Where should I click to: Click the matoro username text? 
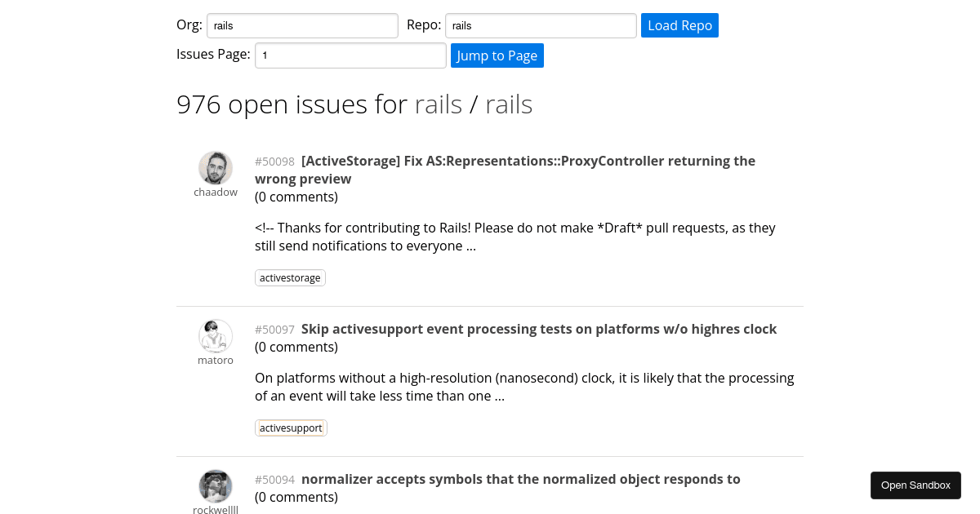coord(216,361)
